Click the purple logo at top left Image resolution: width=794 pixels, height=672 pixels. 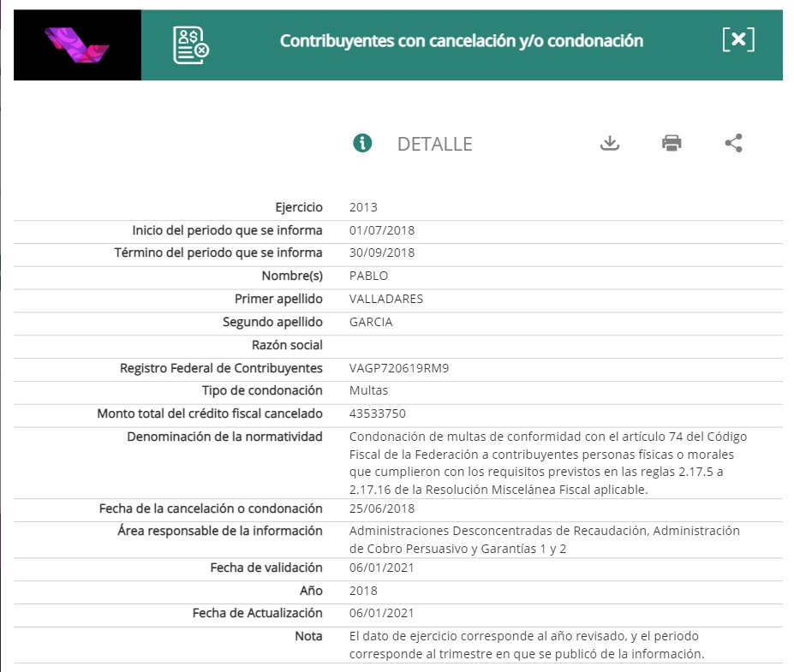[77, 45]
